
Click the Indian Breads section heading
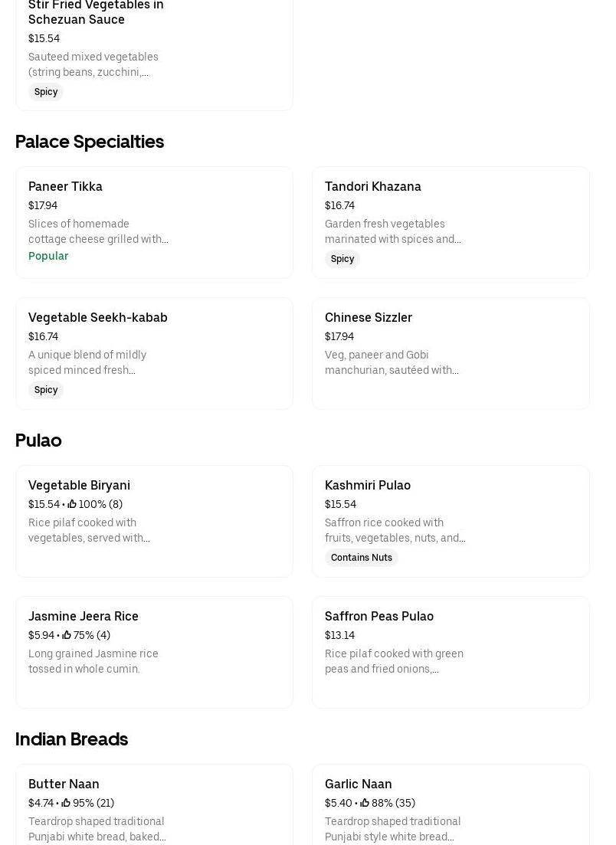pyautogui.click(x=71, y=739)
